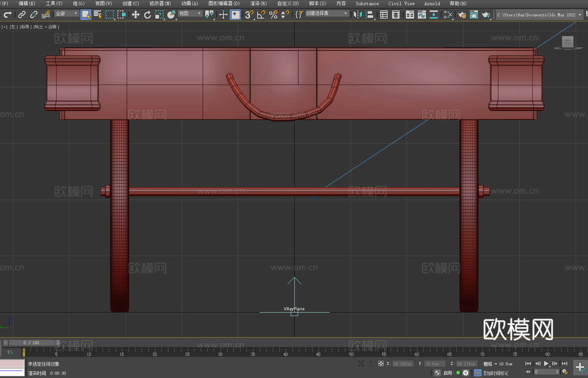This screenshot has width=588, height=378.
Task: Open the 全部 selection filter dropdown
Action: pyautogui.click(x=67, y=13)
